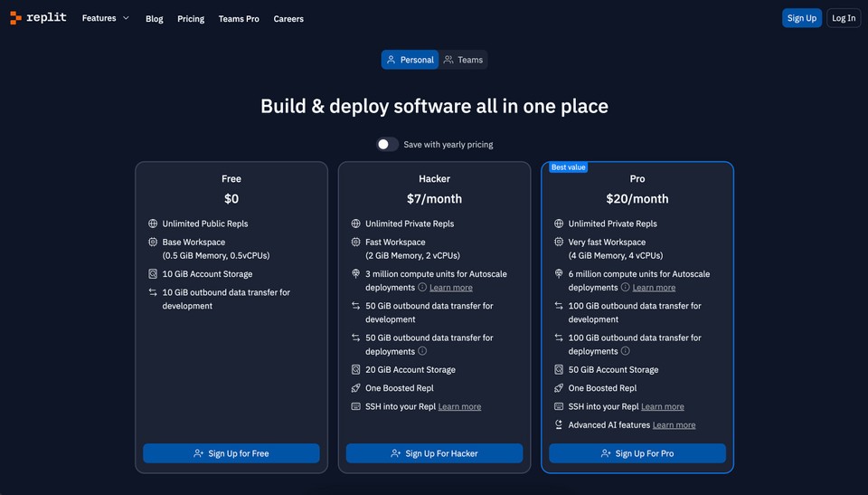Click globe icon in Hacker plan card
Screen dimensions: 868x495
(x=356, y=224)
